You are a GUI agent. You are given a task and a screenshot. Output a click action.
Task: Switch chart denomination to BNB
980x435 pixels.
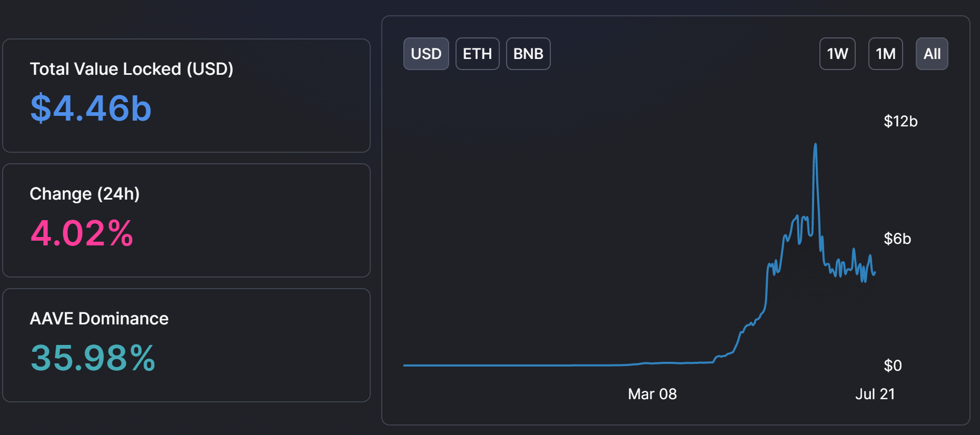click(x=528, y=54)
